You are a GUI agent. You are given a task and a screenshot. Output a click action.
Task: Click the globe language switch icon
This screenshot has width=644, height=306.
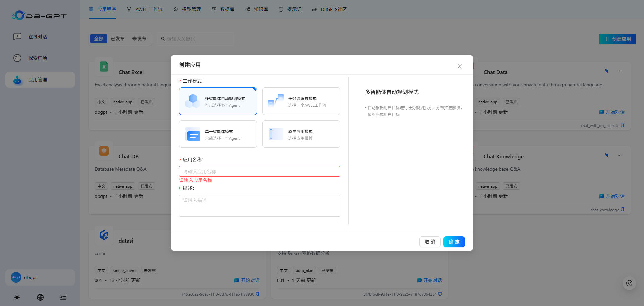[40, 297]
